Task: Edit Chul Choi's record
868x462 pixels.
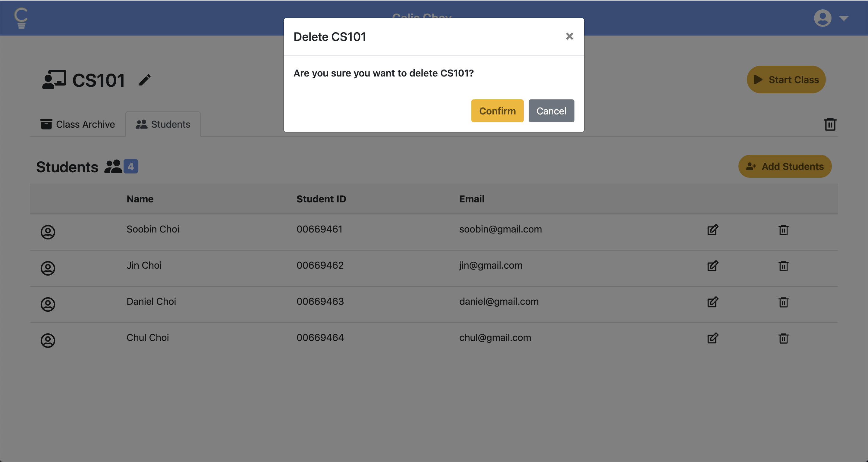Action: pyautogui.click(x=713, y=338)
